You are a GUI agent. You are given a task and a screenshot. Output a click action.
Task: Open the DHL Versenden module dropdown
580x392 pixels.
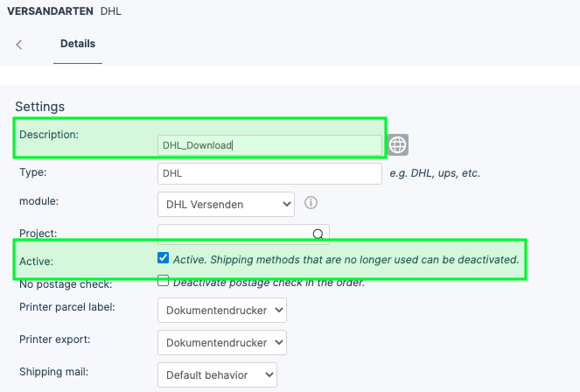click(x=226, y=204)
